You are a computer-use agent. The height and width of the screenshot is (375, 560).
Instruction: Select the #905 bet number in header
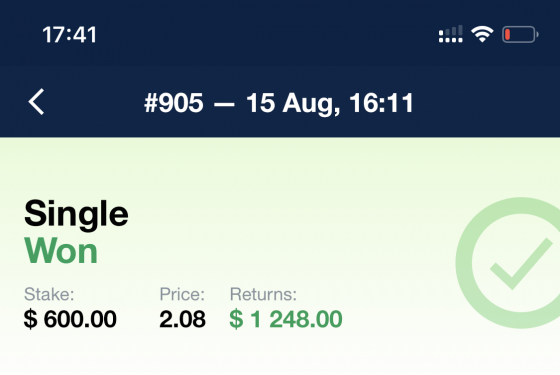click(x=174, y=103)
